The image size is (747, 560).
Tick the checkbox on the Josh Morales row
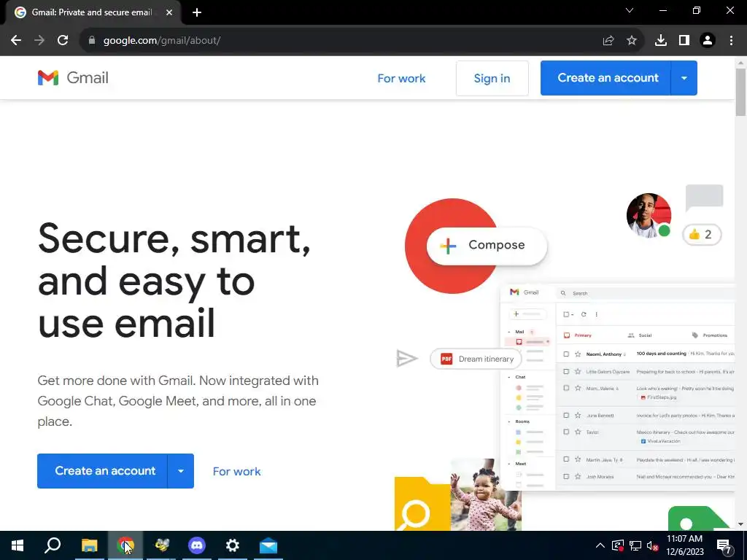click(566, 476)
